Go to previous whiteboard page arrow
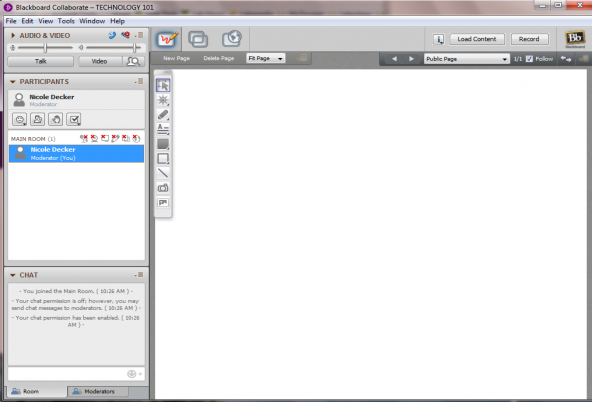The height and width of the screenshot is (402, 592). [394, 59]
